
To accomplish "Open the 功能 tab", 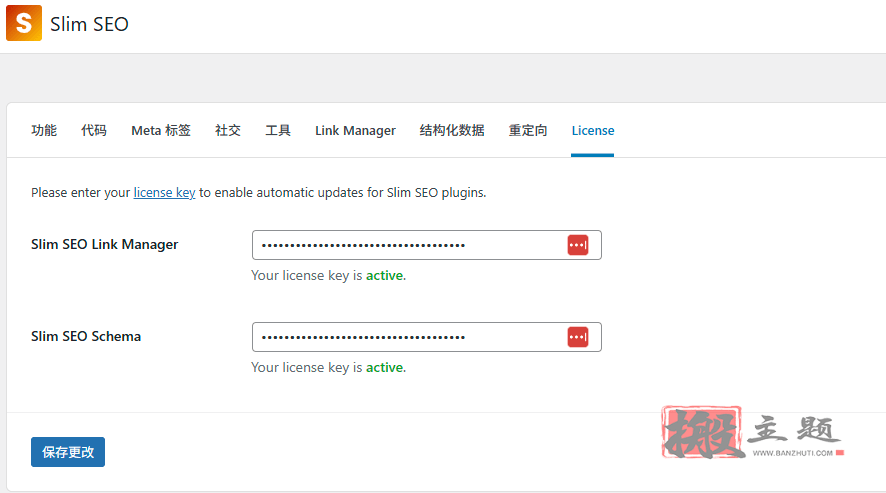I will (x=44, y=131).
